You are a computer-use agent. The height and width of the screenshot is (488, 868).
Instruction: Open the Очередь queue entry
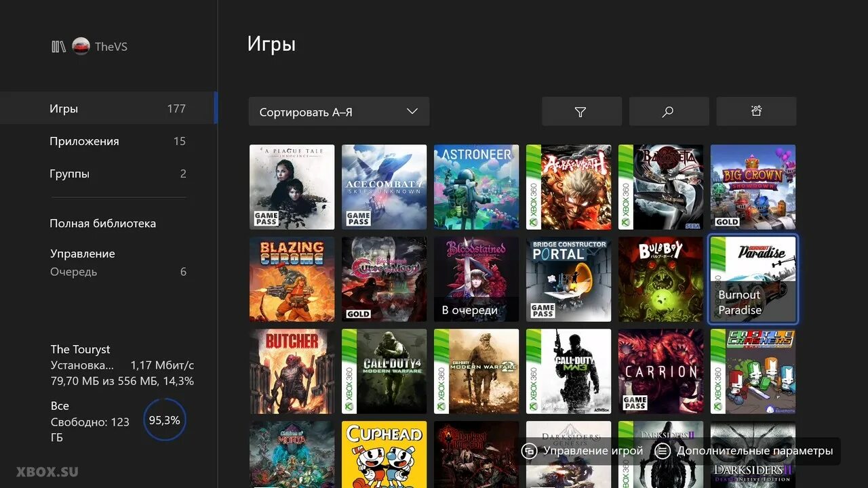[x=118, y=272]
